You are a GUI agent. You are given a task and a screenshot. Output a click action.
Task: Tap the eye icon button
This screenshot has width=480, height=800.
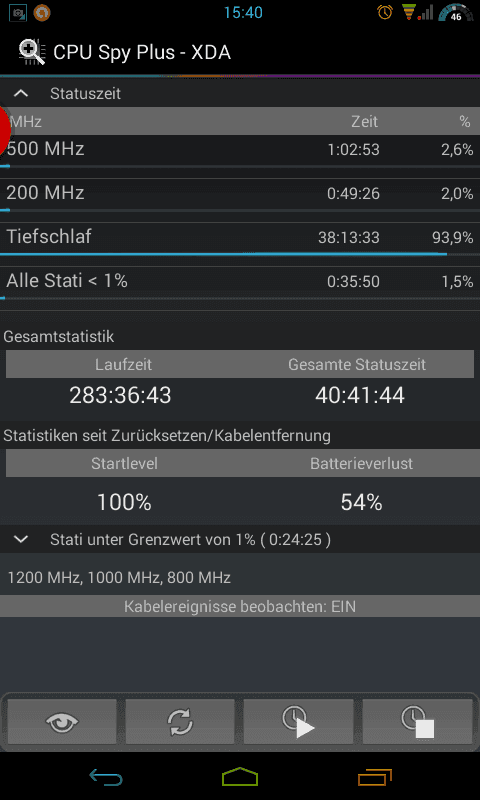coord(62,722)
